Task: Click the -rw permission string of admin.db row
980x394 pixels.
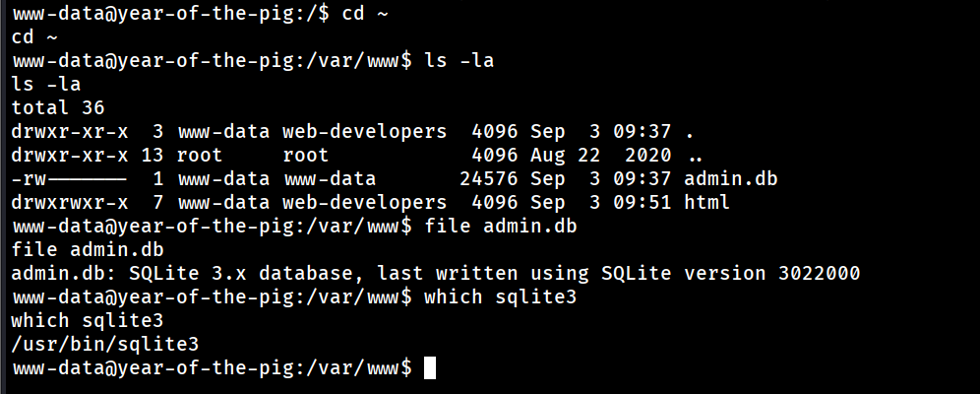Action: coord(69,179)
